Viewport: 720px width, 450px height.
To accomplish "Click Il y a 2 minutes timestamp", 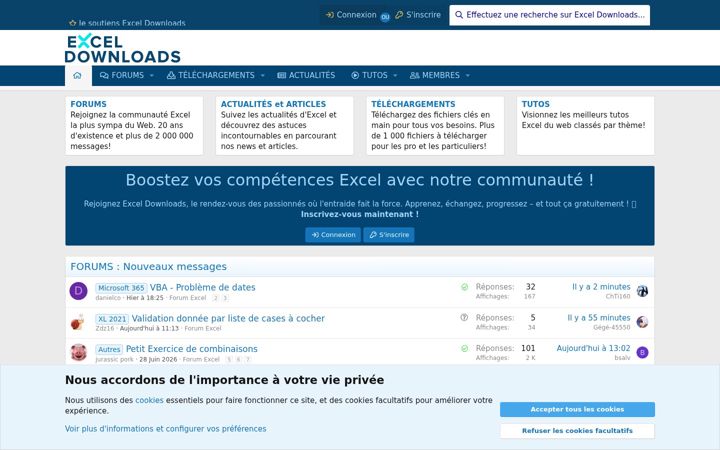I will click(x=601, y=287).
